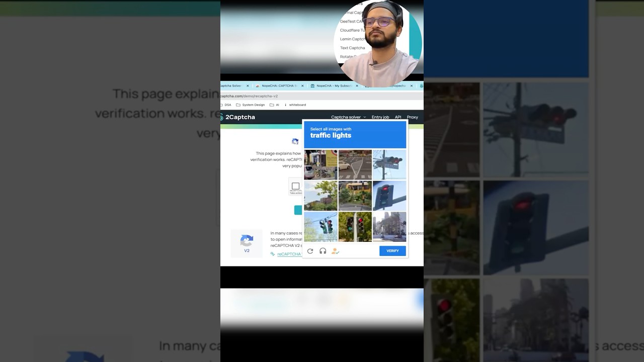
Task: Click small reCAPTCHA logo above page text
Action: pyautogui.click(x=295, y=142)
